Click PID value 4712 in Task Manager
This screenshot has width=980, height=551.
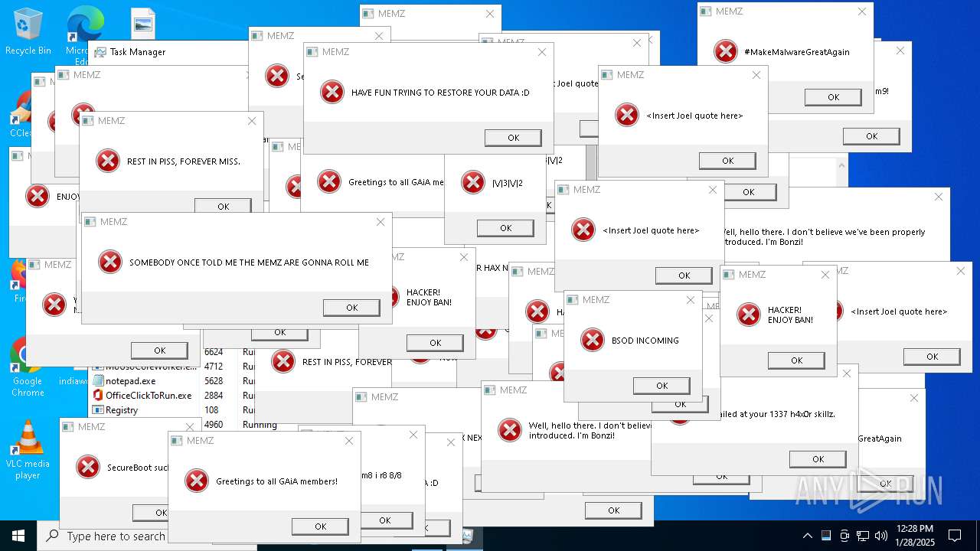click(214, 366)
